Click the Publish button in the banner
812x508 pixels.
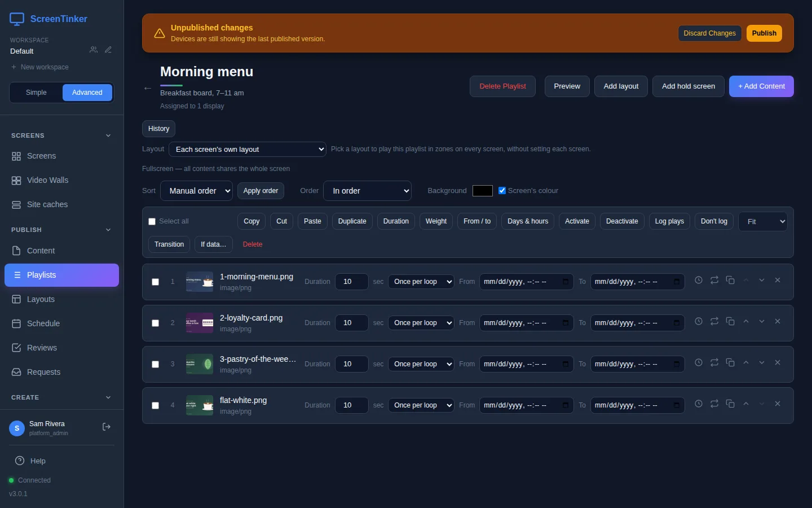point(764,33)
